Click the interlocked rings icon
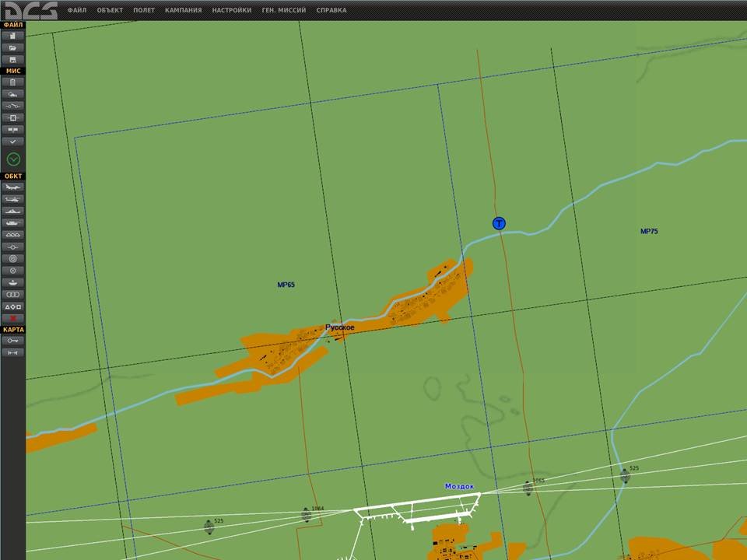The height and width of the screenshot is (560, 747). click(x=13, y=294)
